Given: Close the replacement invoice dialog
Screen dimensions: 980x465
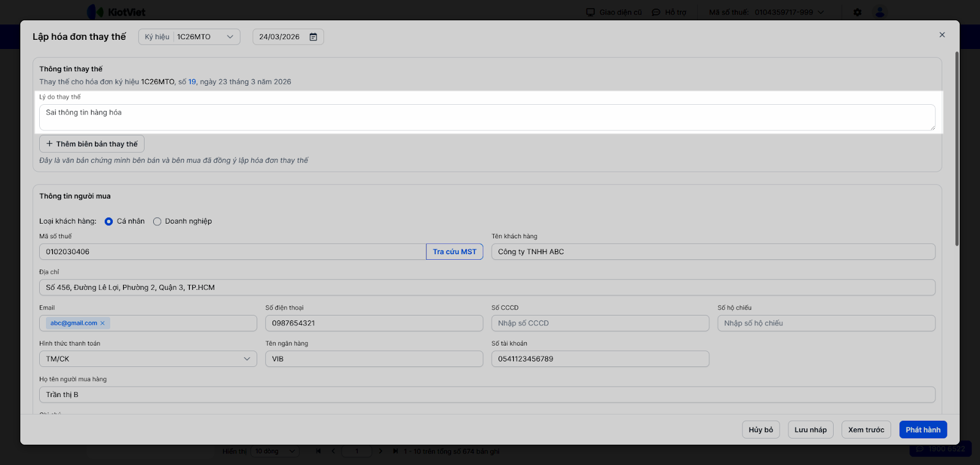Looking at the screenshot, I should click(x=942, y=35).
